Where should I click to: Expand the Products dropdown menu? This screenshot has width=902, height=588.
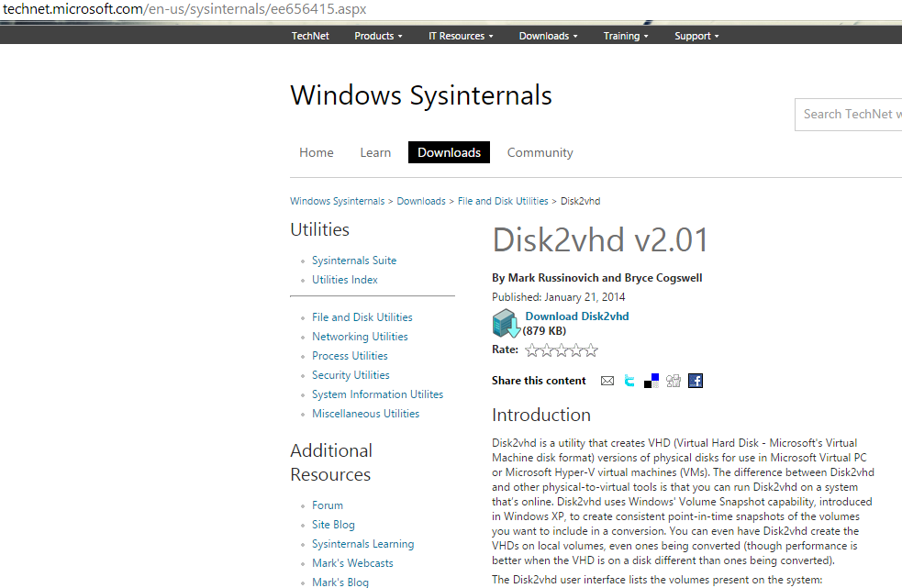[378, 36]
